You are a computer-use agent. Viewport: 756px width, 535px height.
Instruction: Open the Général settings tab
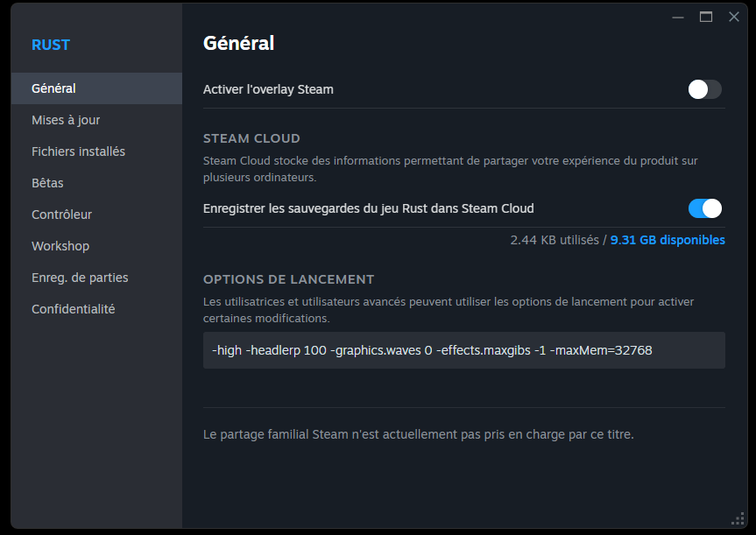(x=53, y=88)
